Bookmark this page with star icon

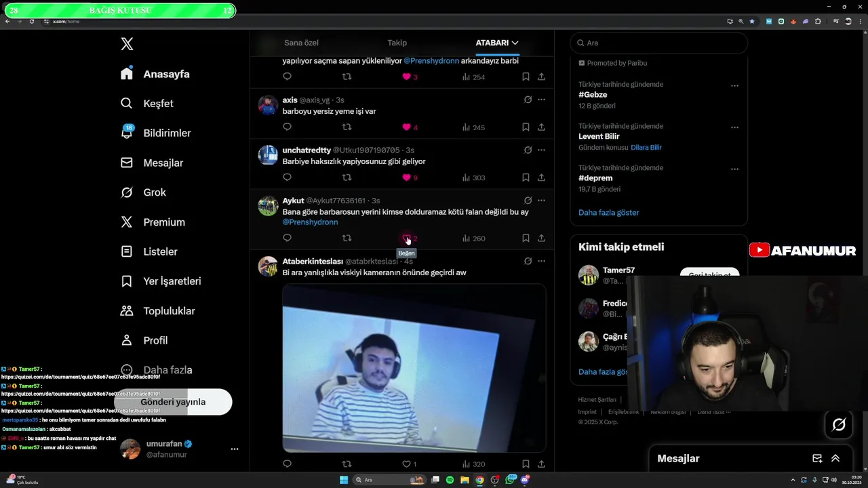pyautogui.click(x=752, y=21)
